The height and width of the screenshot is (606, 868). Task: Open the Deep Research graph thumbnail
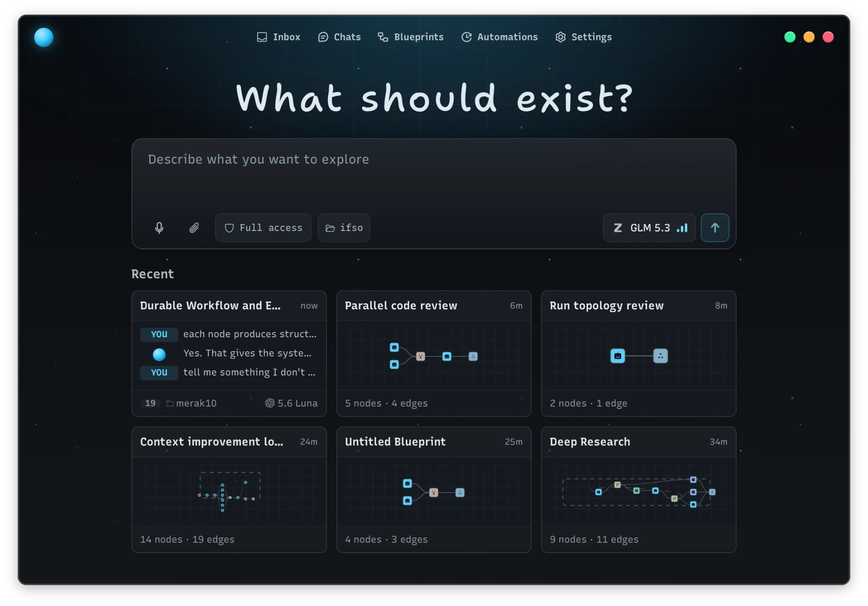coord(639,492)
